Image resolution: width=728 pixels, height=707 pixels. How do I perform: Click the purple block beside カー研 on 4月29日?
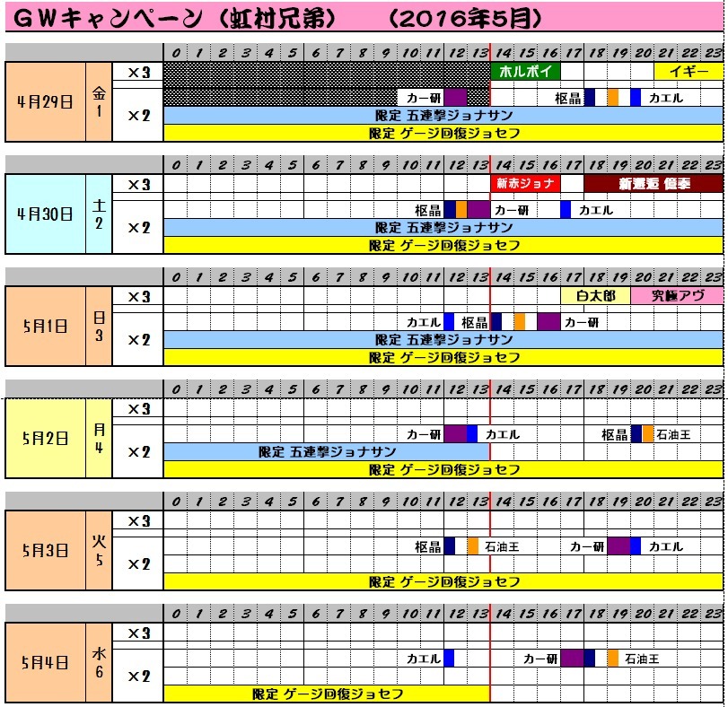(455, 98)
